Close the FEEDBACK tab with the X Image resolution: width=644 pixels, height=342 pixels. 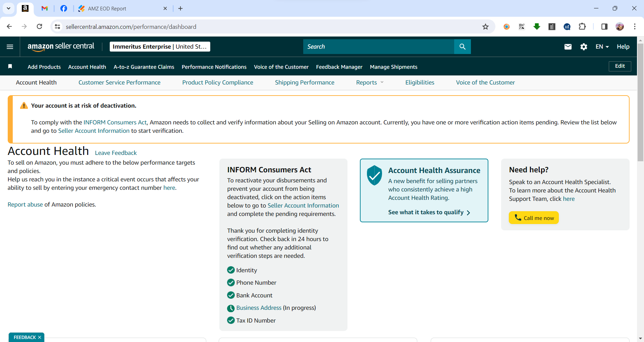tap(40, 337)
